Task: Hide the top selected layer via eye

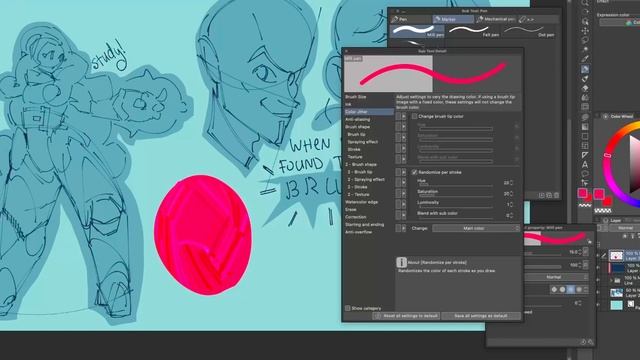Action: (598, 256)
